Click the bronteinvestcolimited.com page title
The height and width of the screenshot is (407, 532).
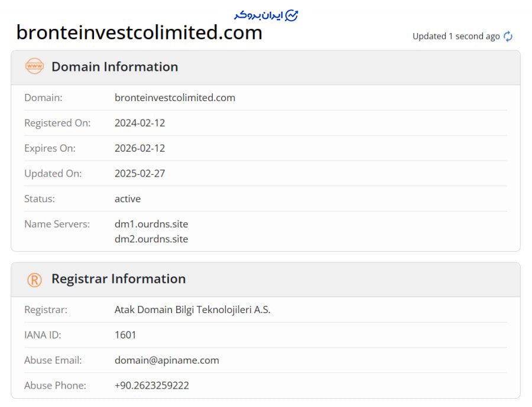pos(139,32)
